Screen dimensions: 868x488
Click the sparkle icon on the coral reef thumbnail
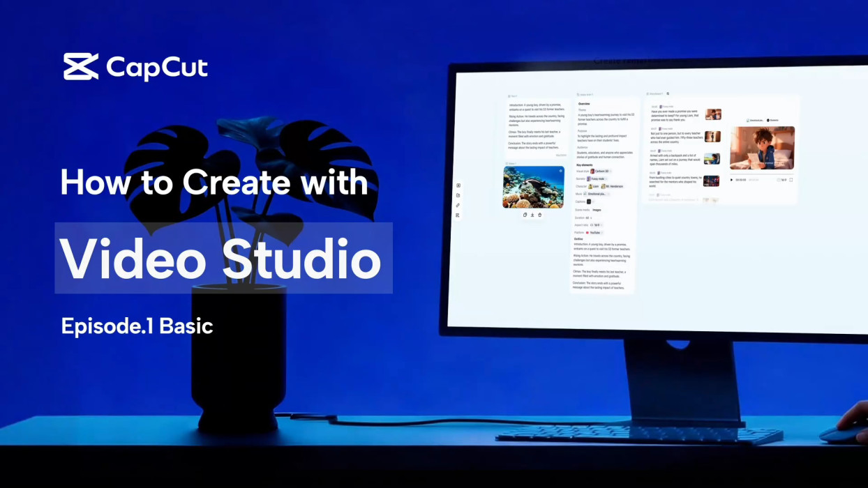pos(560,171)
